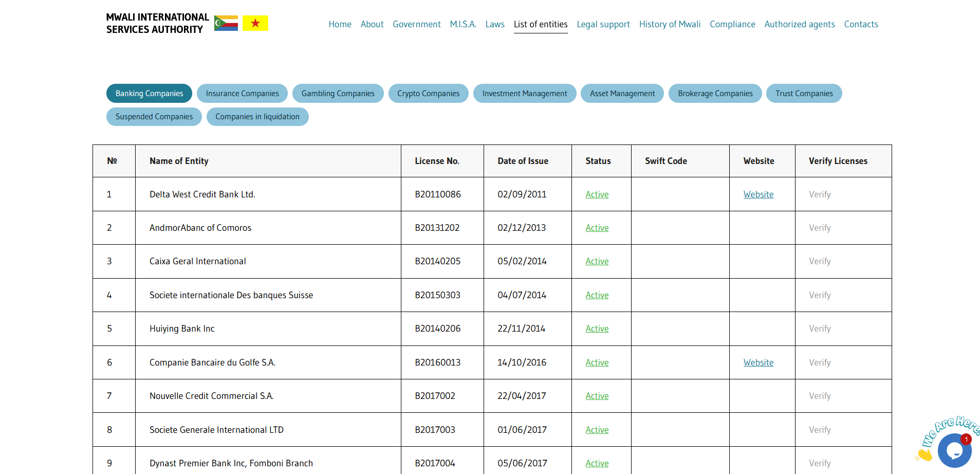Viewport: 980px width, 474px height.
Task: Verify license of Societe Generale International LTD
Action: [820, 430]
